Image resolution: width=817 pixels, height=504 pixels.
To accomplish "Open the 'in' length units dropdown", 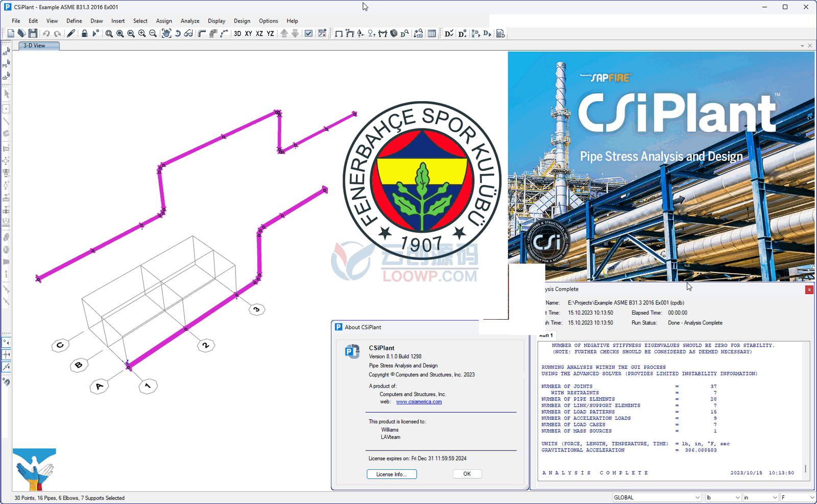I will coord(760,497).
